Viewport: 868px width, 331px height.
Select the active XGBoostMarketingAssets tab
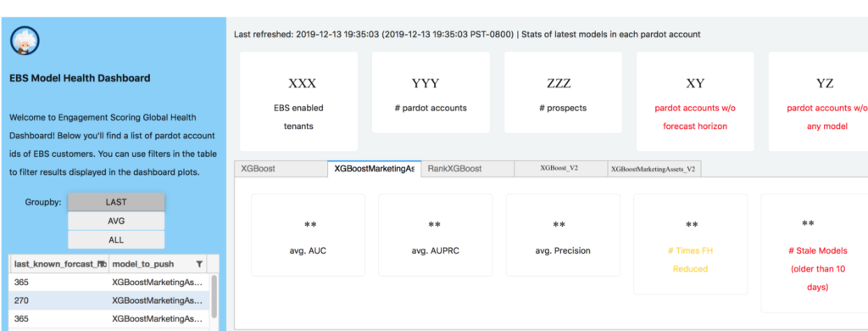tap(374, 169)
